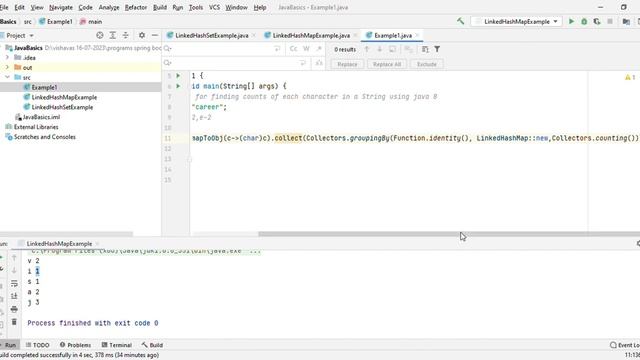The width and height of the screenshot is (640, 360).
Task: Hide the Project tool window
Action: click(155, 36)
